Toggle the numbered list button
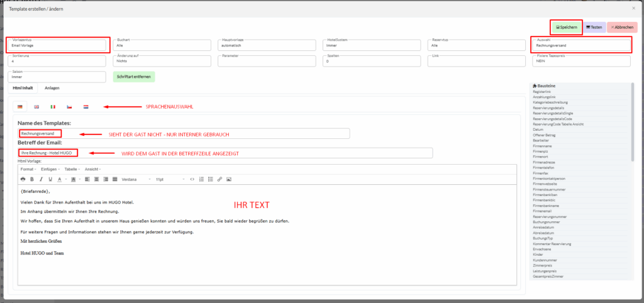 [201, 179]
